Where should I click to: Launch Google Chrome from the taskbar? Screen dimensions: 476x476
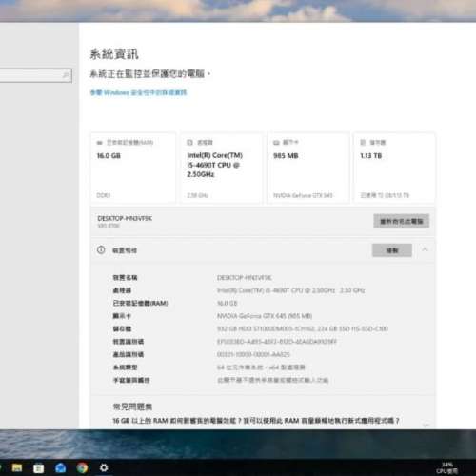[82, 467]
